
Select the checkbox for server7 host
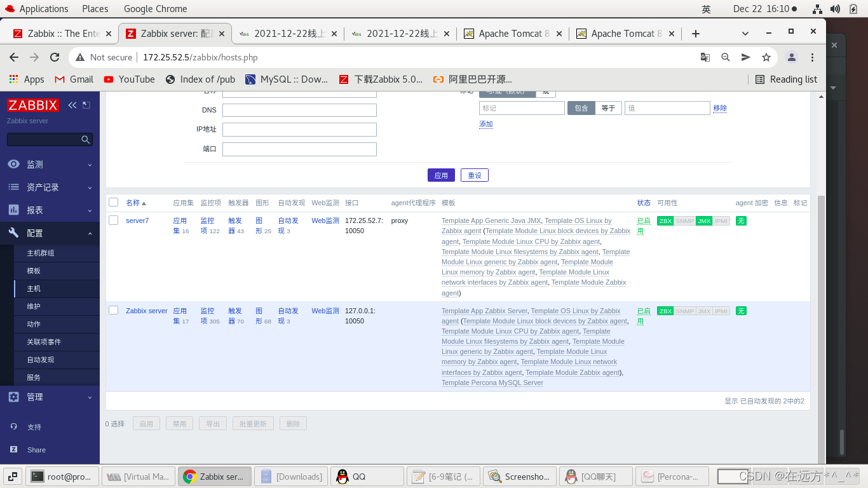tap(113, 220)
